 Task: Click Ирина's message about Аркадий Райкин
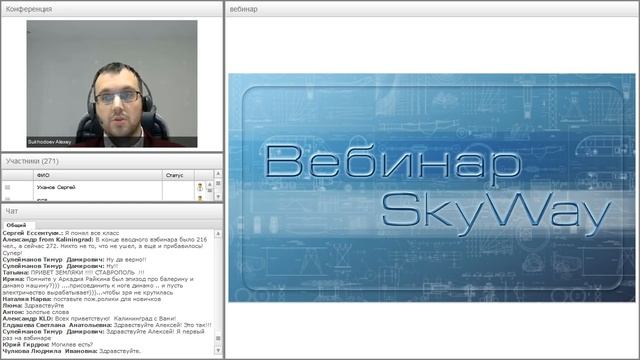pos(98,286)
